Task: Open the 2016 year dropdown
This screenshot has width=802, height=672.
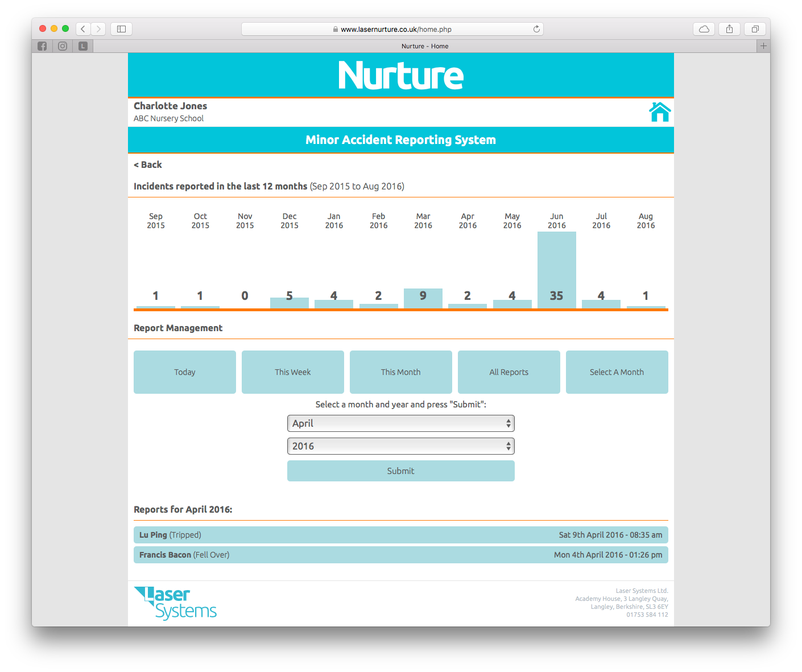Action: [400, 446]
